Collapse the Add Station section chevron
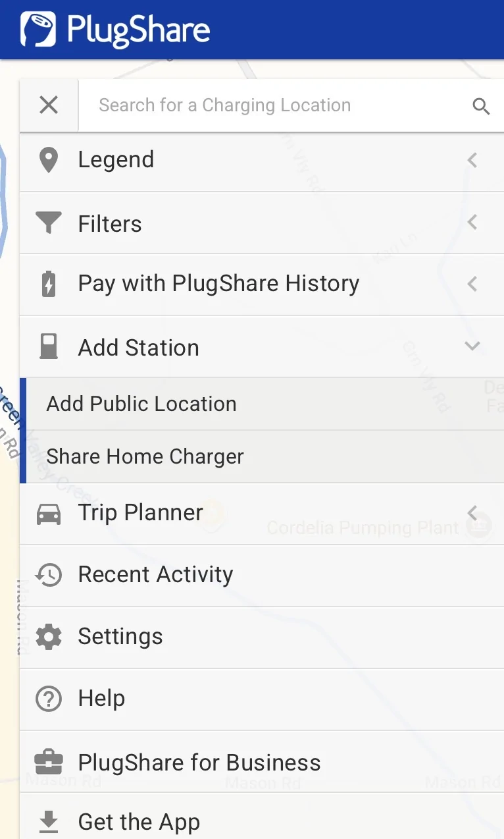Viewport: 504px width, 839px height. (x=472, y=346)
